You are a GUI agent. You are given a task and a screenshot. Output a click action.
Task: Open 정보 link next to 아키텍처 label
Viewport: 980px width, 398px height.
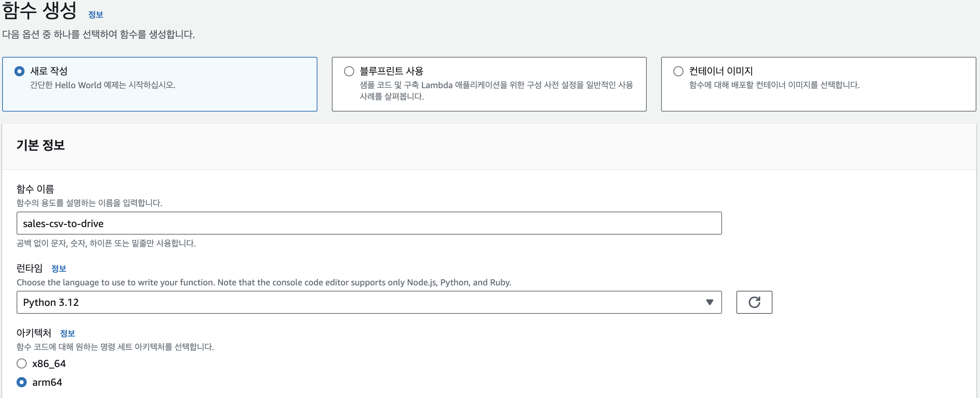pyautogui.click(x=67, y=333)
